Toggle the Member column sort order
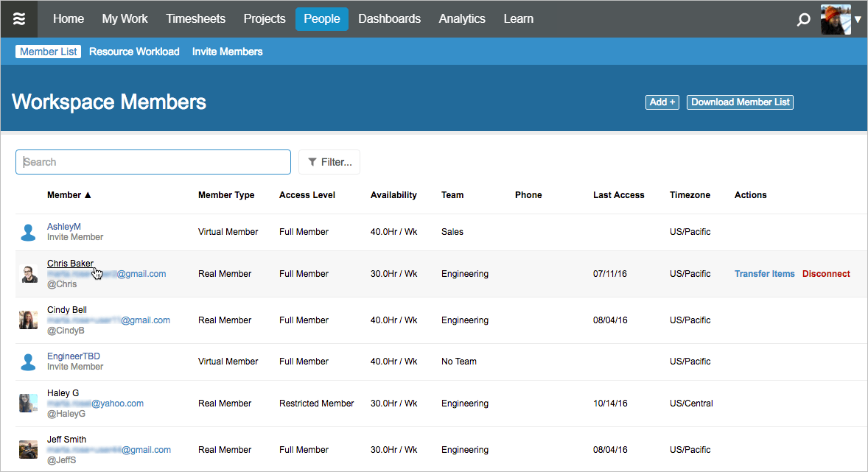The image size is (868, 472). point(69,194)
